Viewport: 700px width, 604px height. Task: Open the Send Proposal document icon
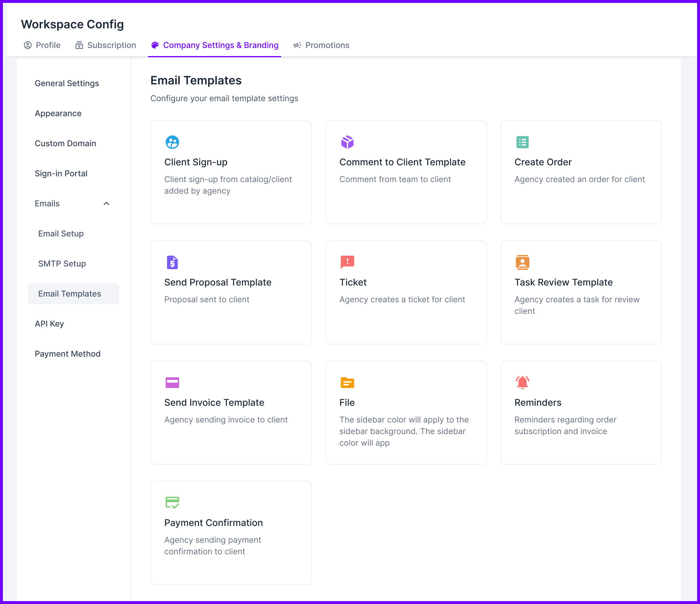(x=172, y=262)
